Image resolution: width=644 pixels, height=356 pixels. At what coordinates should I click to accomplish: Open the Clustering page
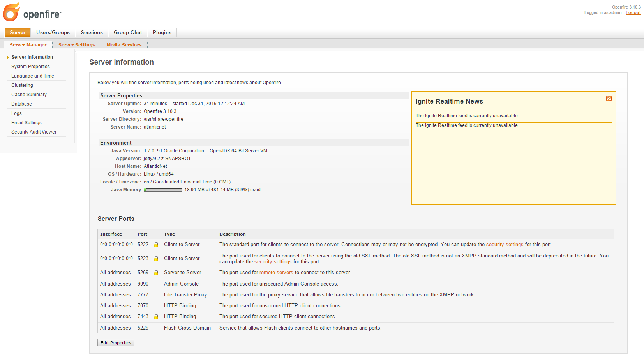tap(22, 85)
